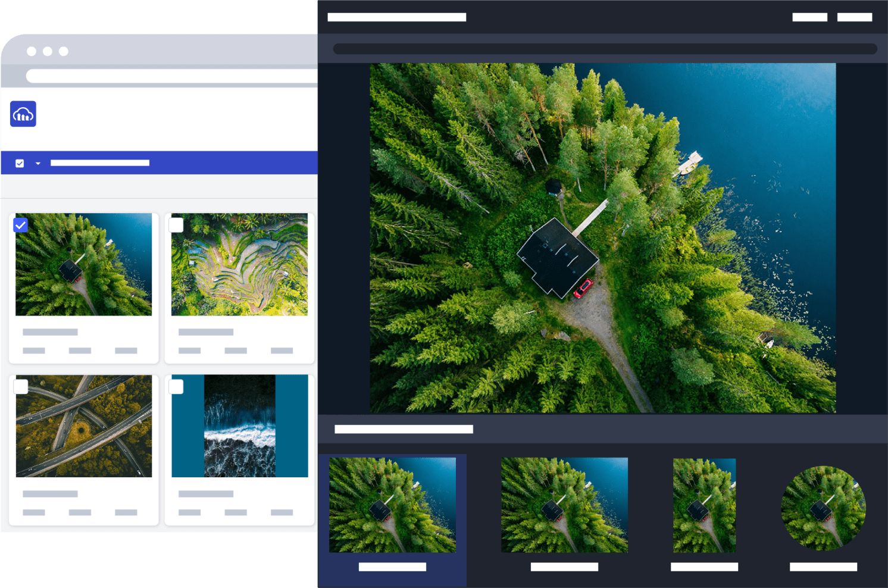
Task: Tick the ocean waves image checkbox
Action: pyautogui.click(x=176, y=387)
